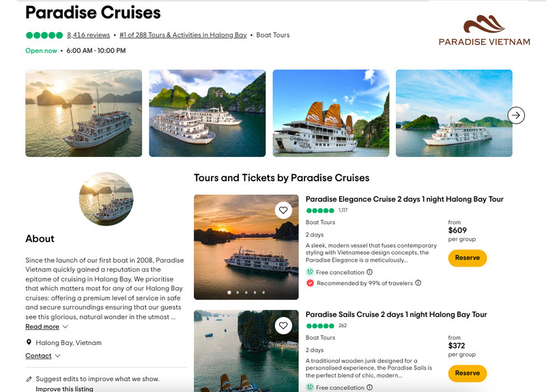Open #1 of 288 Tours ranking link
Viewport: 546px width, 392px height.
point(183,35)
